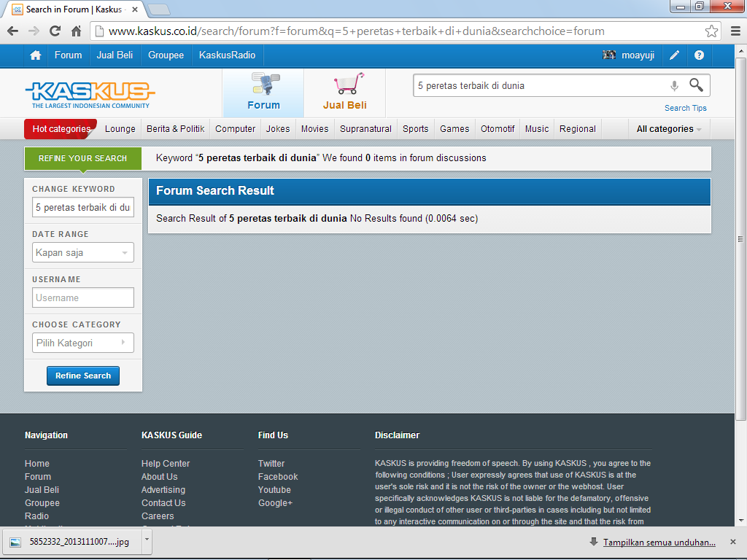Click the main search box text field
The height and width of the screenshot is (560, 747).
[x=541, y=86]
